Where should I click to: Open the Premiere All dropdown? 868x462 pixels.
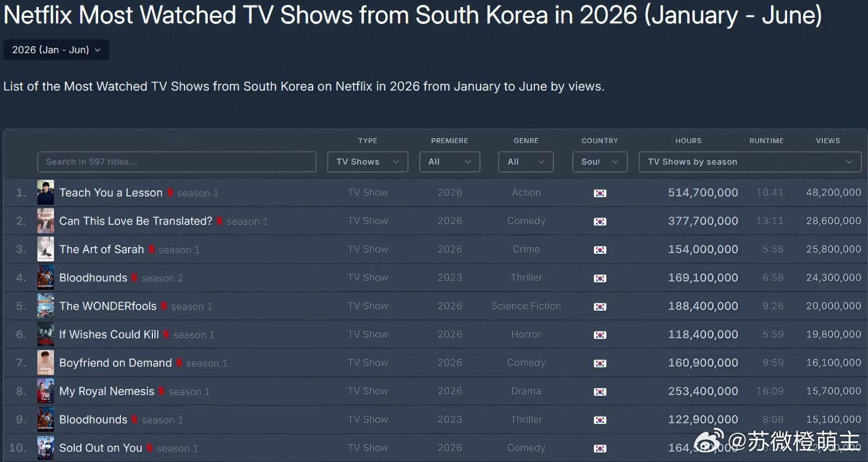[450, 162]
